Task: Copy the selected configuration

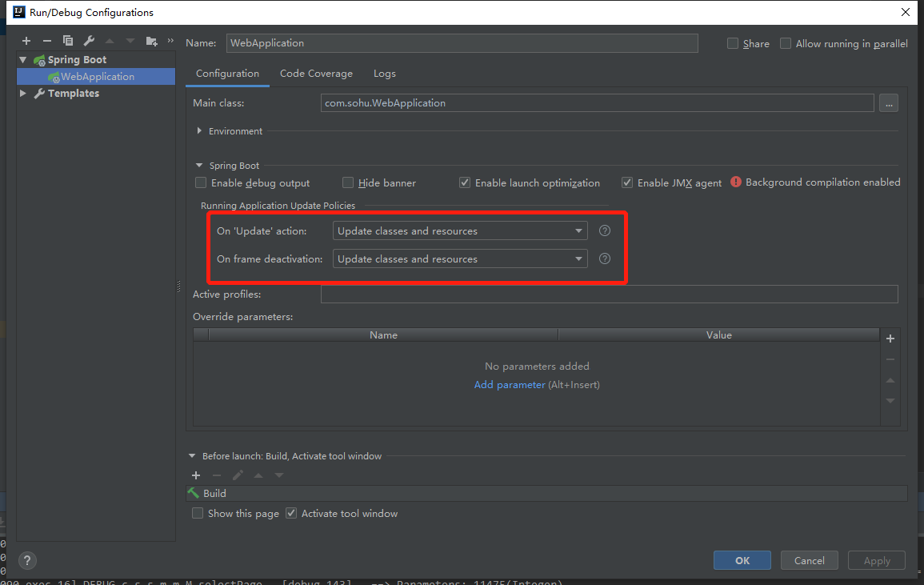Action: [68, 41]
